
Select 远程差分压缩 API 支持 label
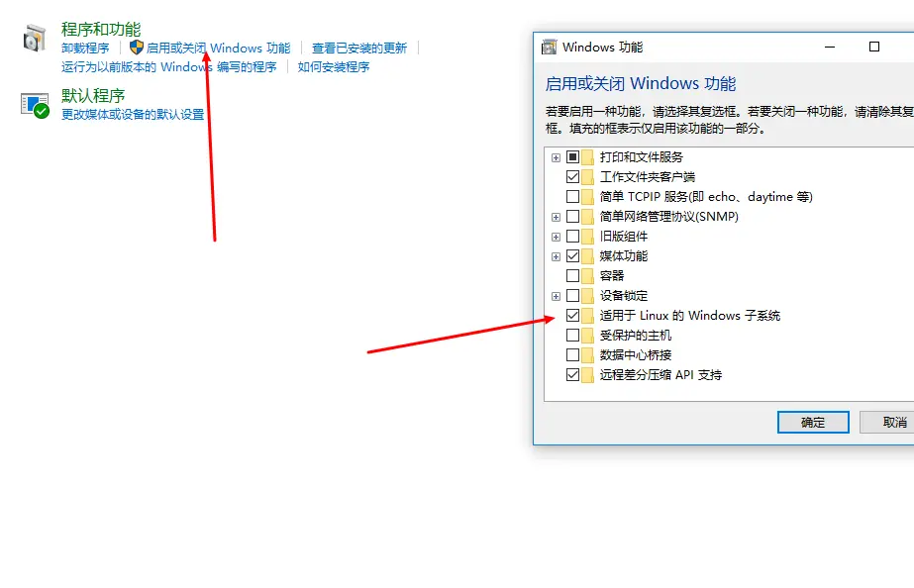pos(661,375)
